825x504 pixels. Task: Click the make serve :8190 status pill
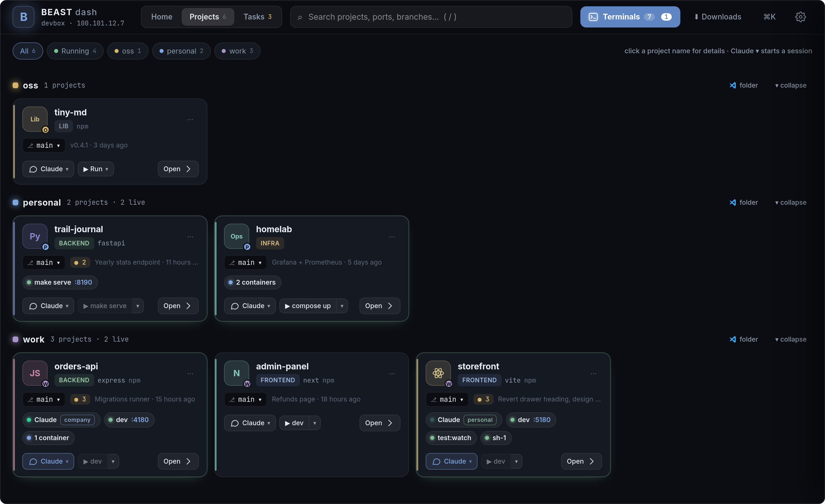60,282
